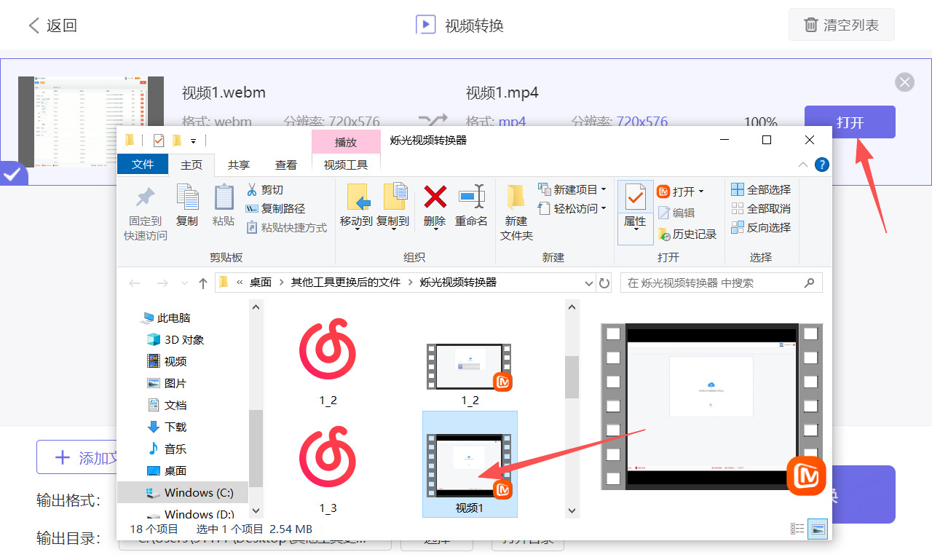This screenshot has height=560, width=932.
Task: Remove 视频1.webm using the gray X button
Action: (905, 82)
